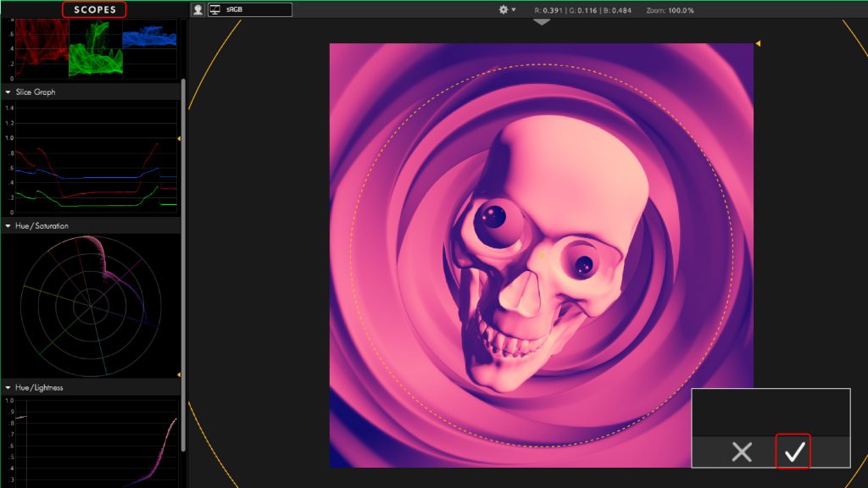Viewport: 868px width, 488px height.
Task: Click the X to cancel changes
Action: coord(742,452)
